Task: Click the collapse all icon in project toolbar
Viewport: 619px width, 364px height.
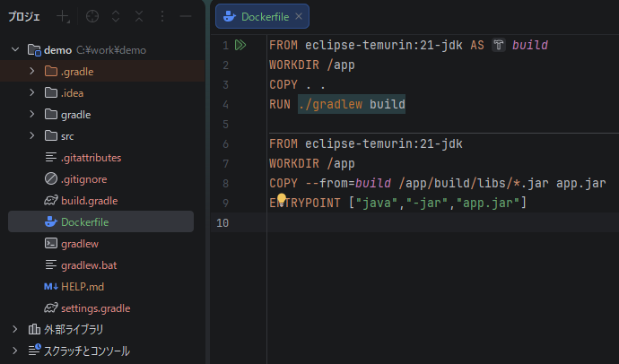Action: coord(138,16)
